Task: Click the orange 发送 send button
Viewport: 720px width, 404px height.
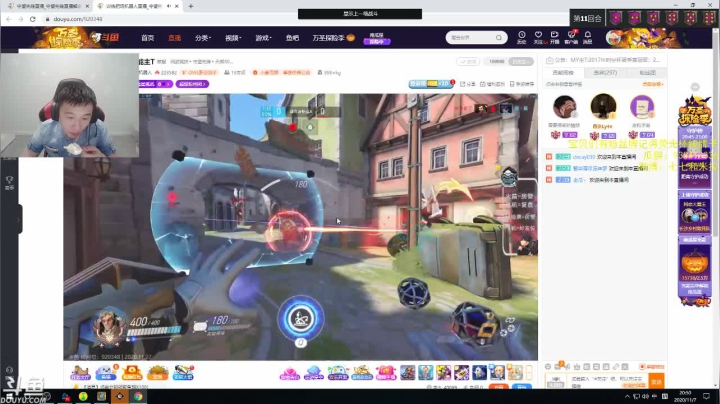Action: click(x=656, y=382)
